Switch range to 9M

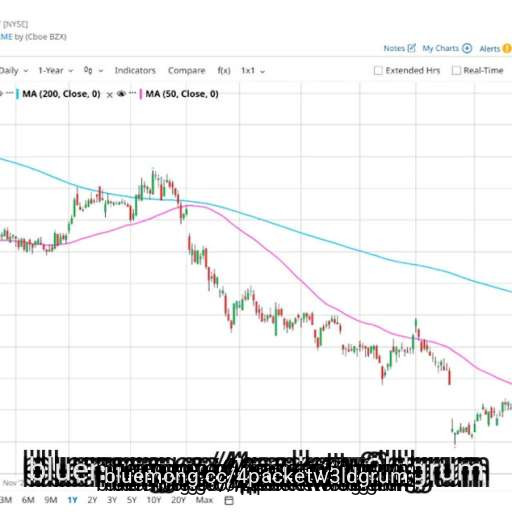click(x=51, y=500)
